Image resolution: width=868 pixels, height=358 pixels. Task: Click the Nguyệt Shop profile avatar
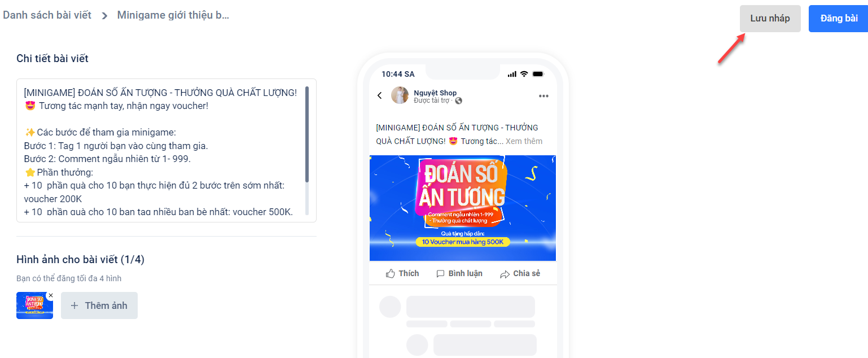click(400, 95)
